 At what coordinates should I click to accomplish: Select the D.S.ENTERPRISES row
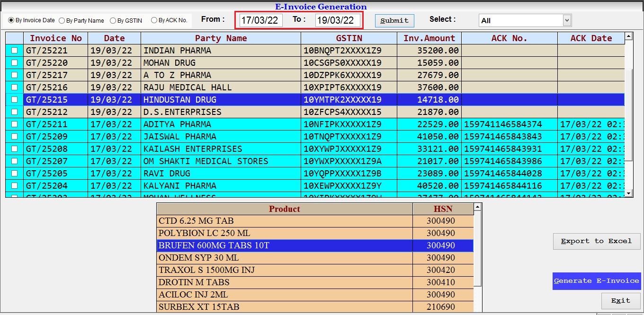pos(315,112)
